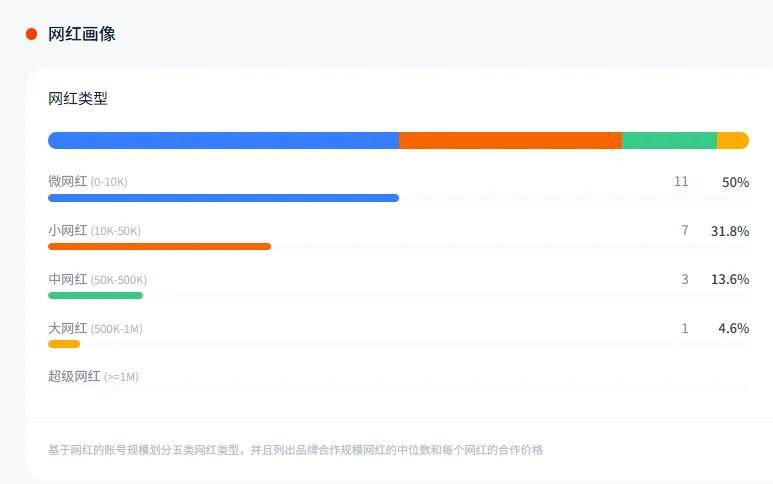Screen dimensions: 773x484
Task: Select the 超级网红 (>=1M) label
Action: pos(93,377)
